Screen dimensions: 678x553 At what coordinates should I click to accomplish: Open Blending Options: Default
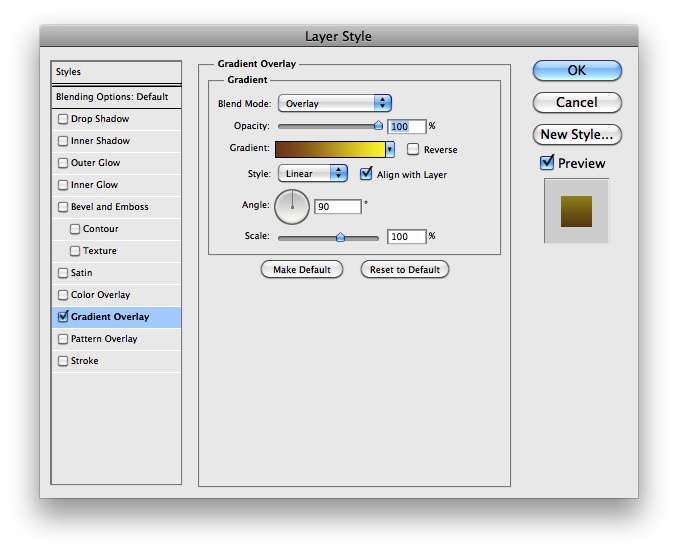click(116, 97)
